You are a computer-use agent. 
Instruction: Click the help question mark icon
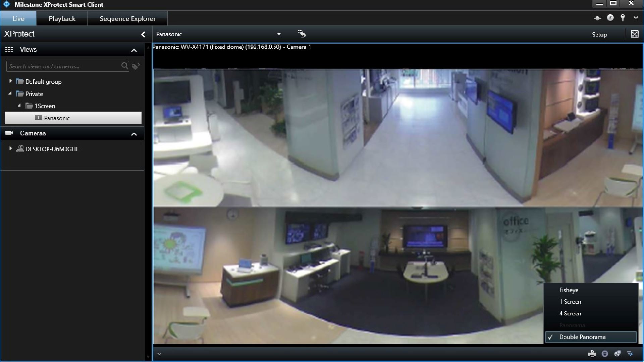click(610, 18)
